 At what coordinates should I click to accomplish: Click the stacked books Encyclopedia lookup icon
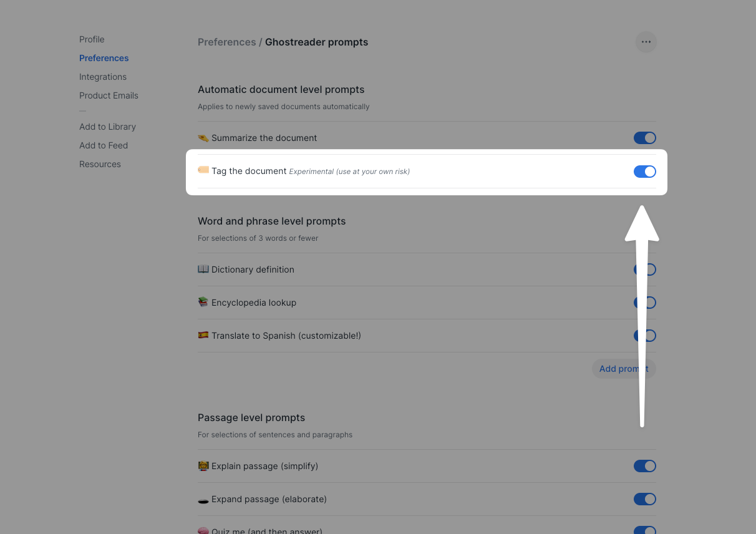click(203, 303)
